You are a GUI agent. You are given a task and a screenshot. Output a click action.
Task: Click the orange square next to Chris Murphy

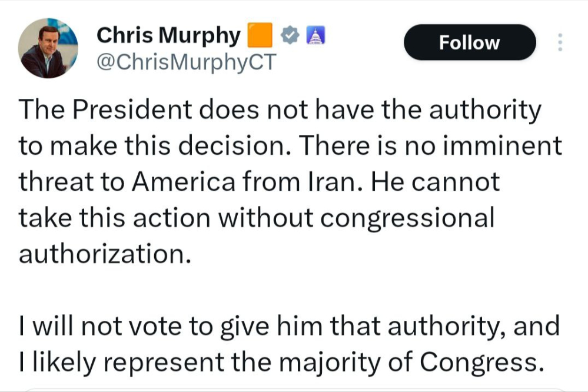(260, 35)
